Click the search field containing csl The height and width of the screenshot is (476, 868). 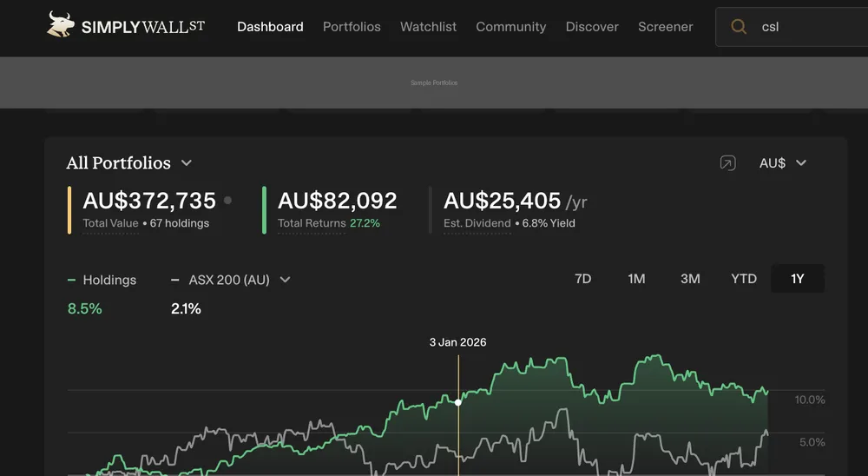tap(792, 27)
